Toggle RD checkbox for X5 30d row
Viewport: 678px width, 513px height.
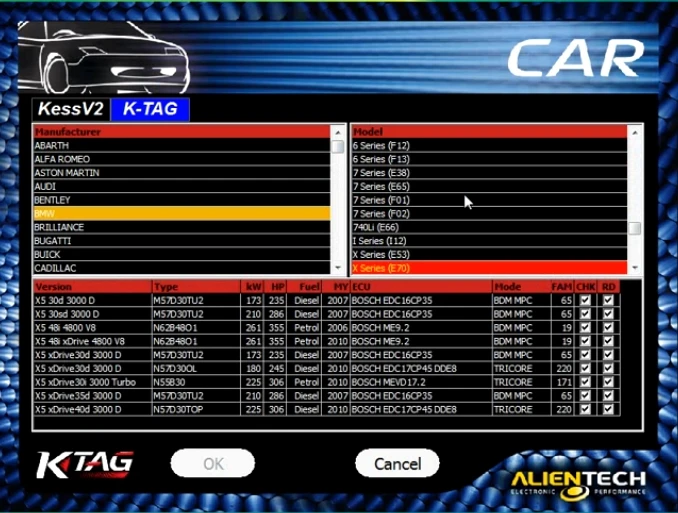[608, 300]
